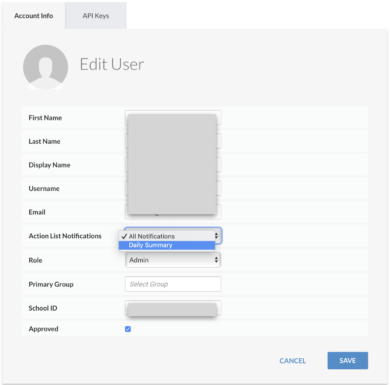
Task: Open the Role dropdown set to Admin
Action: (173, 260)
